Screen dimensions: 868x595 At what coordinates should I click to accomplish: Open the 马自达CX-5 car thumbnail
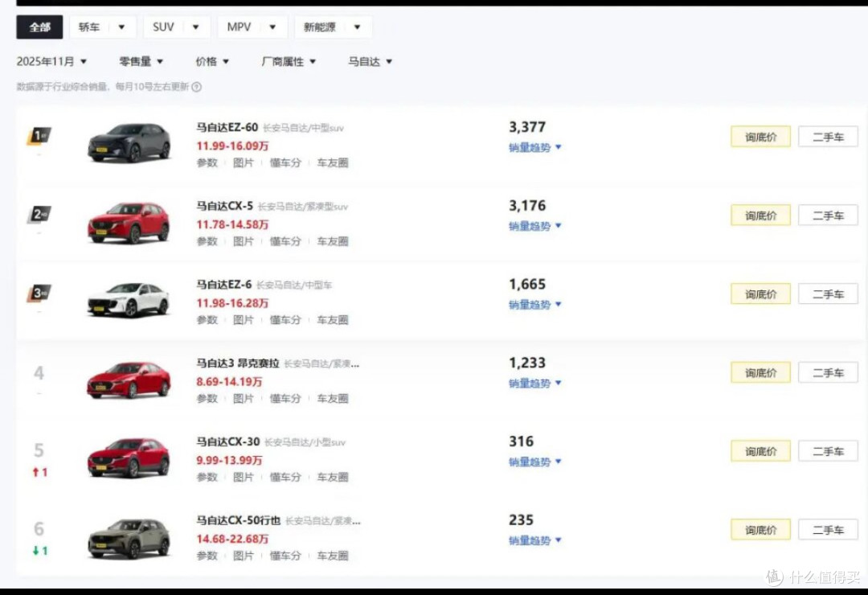pyautogui.click(x=129, y=223)
